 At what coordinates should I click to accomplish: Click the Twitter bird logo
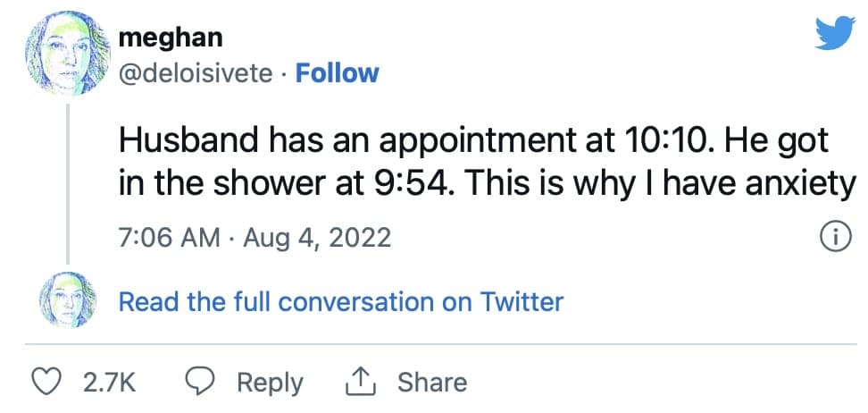click(835, 33)
